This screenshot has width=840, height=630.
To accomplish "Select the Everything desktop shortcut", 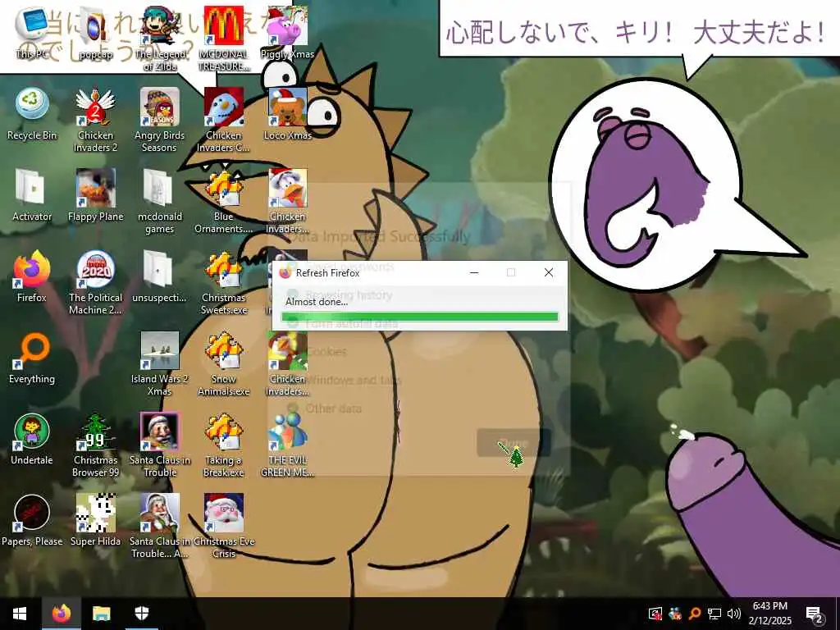I will [x=32, y=358].
